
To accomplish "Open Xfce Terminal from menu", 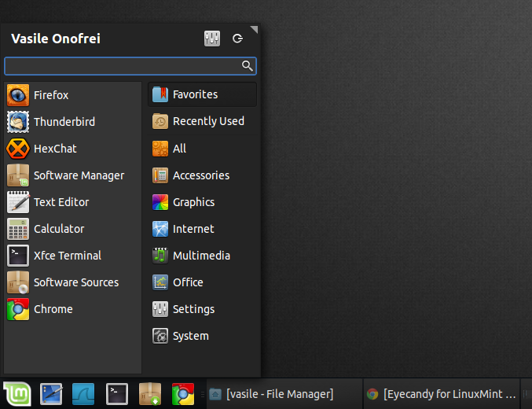I will click(72, 256).
